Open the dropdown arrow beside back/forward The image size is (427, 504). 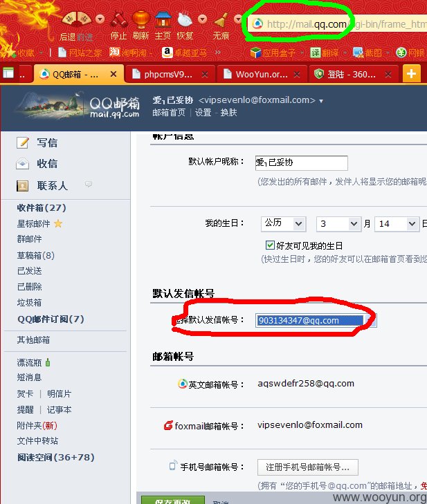point(100,19)
